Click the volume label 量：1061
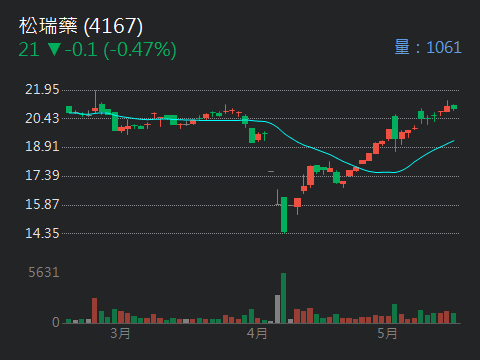The image size is (480, 360). tap(428, 47)
